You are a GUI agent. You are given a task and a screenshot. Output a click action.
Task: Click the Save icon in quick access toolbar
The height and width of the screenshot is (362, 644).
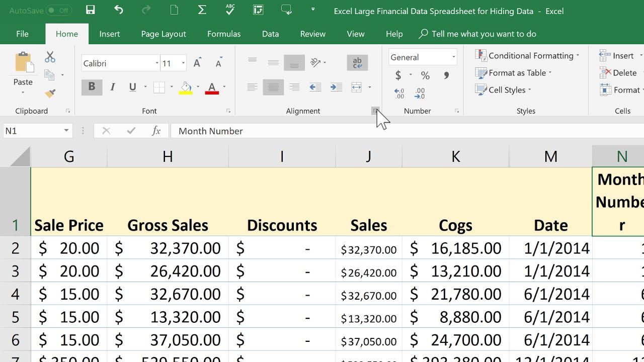coord(91,10)
